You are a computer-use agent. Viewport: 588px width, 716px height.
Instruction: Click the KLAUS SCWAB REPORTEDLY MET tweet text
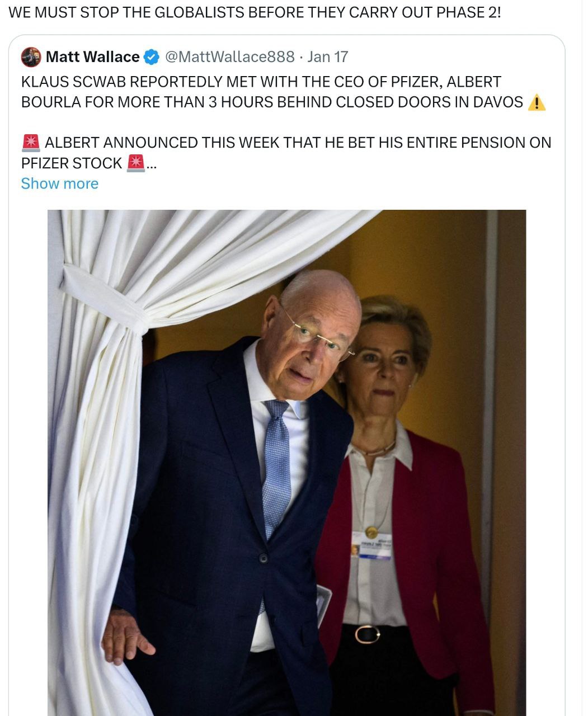tap(283, 92)
